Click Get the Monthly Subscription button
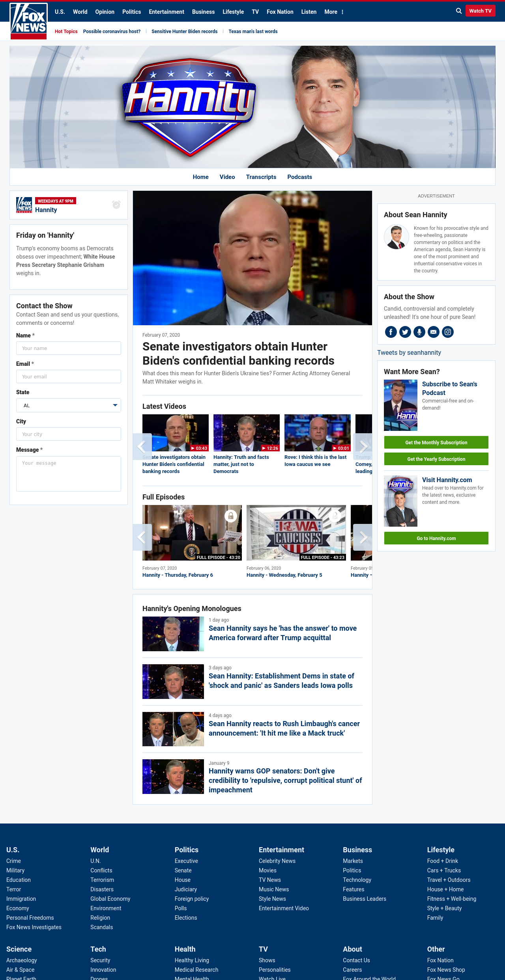This screenshot has height=980, width=505. point(436,443)
